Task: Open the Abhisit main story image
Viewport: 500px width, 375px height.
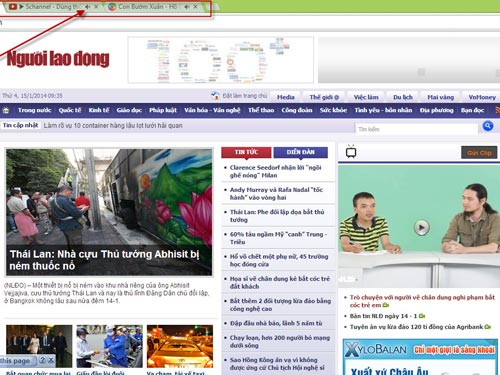Action: point(109,212)
